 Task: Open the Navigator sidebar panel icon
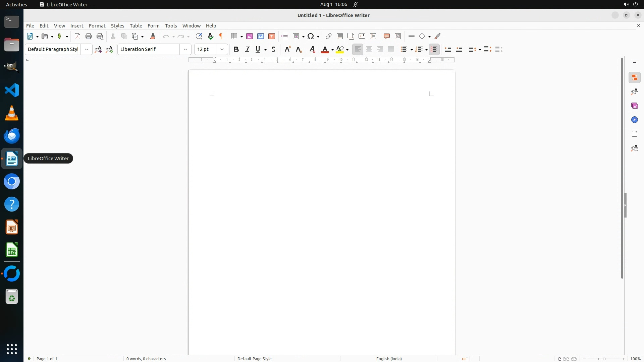pyautogui.click(x=634, y=120)
